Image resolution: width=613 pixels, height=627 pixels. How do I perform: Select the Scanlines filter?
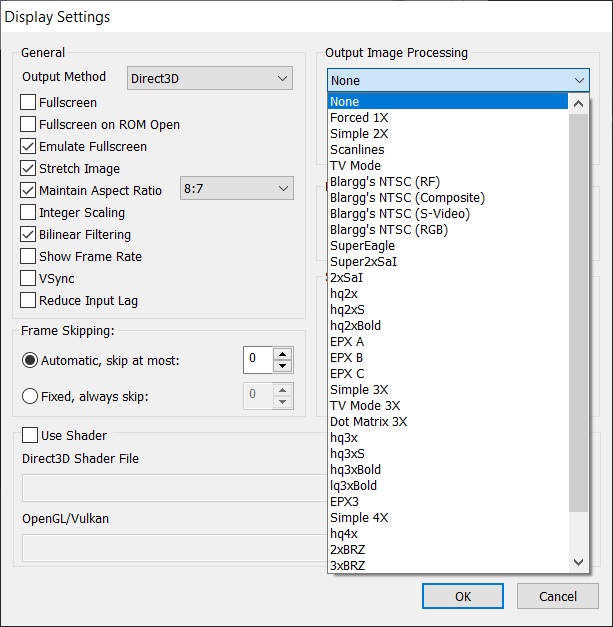click(x=448, y=150)
